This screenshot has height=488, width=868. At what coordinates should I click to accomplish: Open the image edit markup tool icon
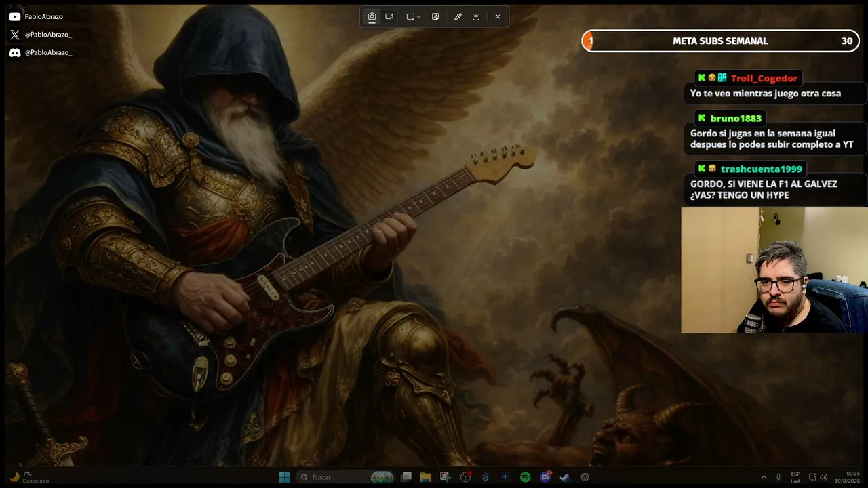[435, 17]
